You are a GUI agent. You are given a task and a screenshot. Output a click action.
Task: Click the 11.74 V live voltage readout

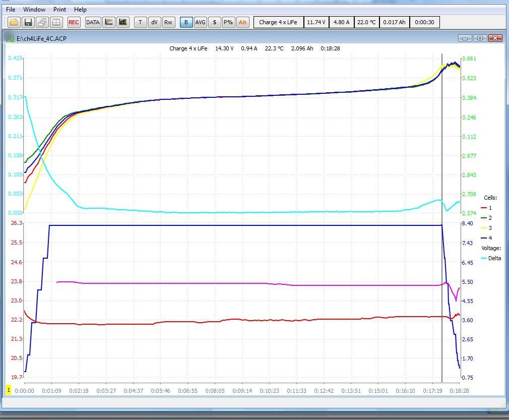point(316,22)
